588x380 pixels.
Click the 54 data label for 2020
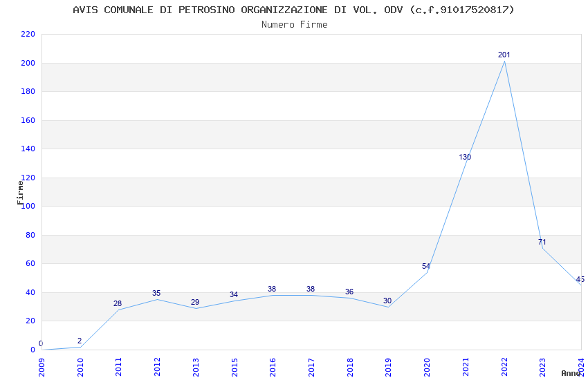[x=425, y=266]
